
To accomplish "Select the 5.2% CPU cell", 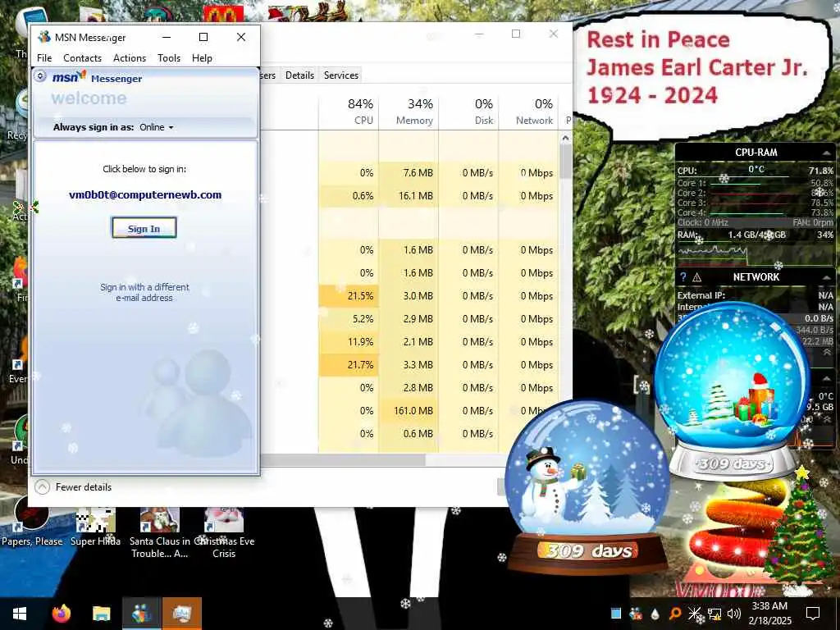I will pyautogui.click(x=349, y=319).
